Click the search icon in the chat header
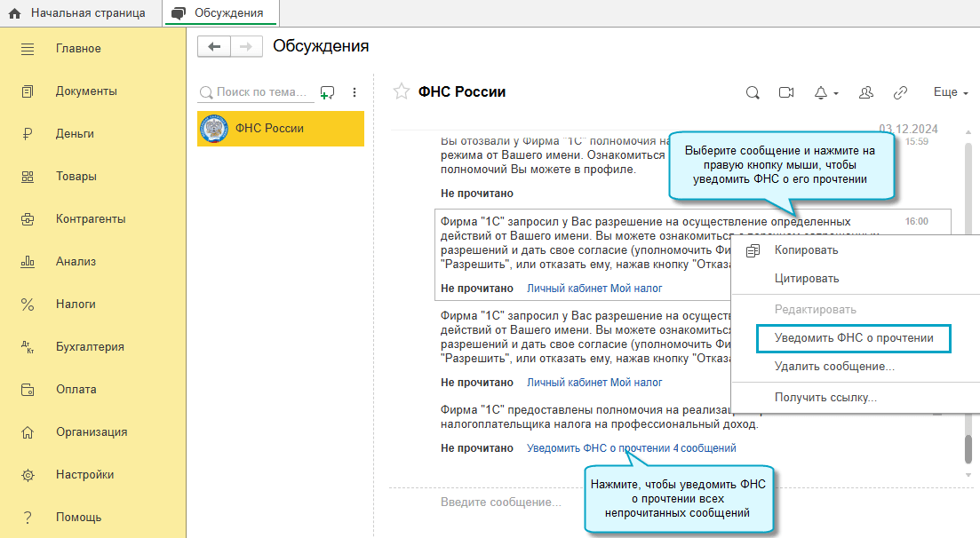Screen dimensions: 980x538 [x=753, y=92]
